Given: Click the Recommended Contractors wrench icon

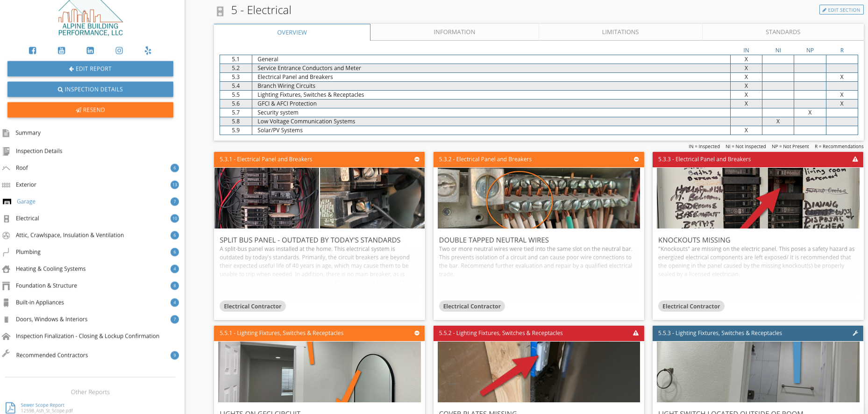Looking at the screenshot, I should point(6,354).
